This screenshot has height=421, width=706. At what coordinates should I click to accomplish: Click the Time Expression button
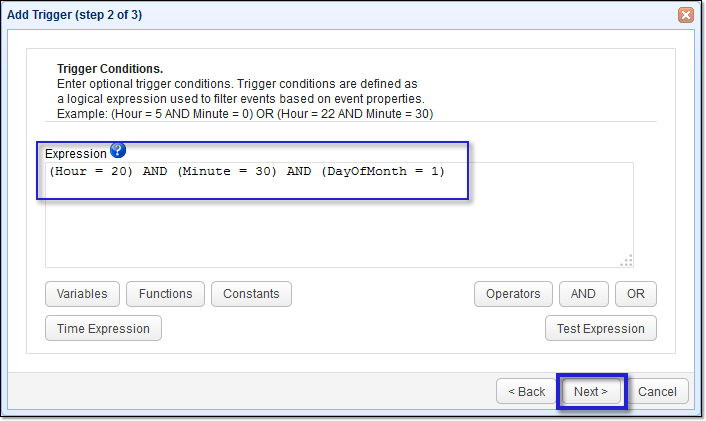click(103, 328)
